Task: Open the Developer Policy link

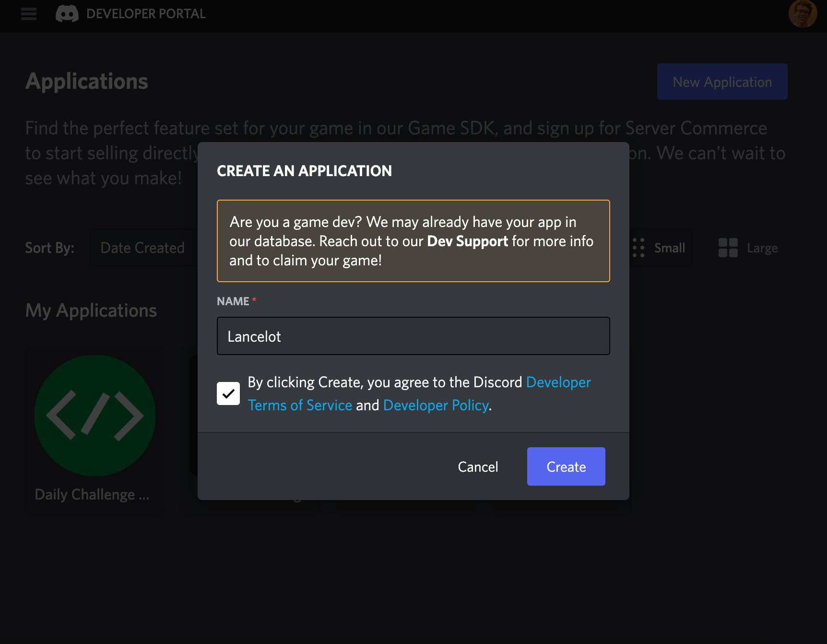Action: [x=436, y=405]
